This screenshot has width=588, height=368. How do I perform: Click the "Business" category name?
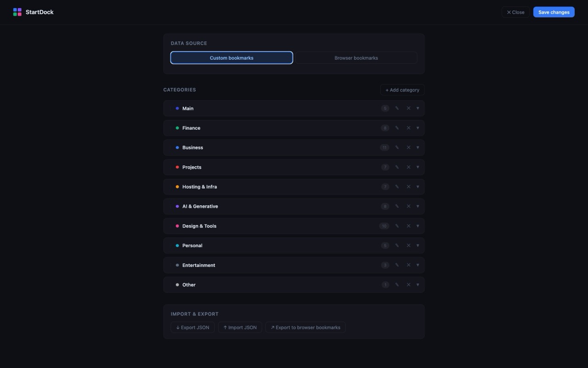click(x=192, y=148)
